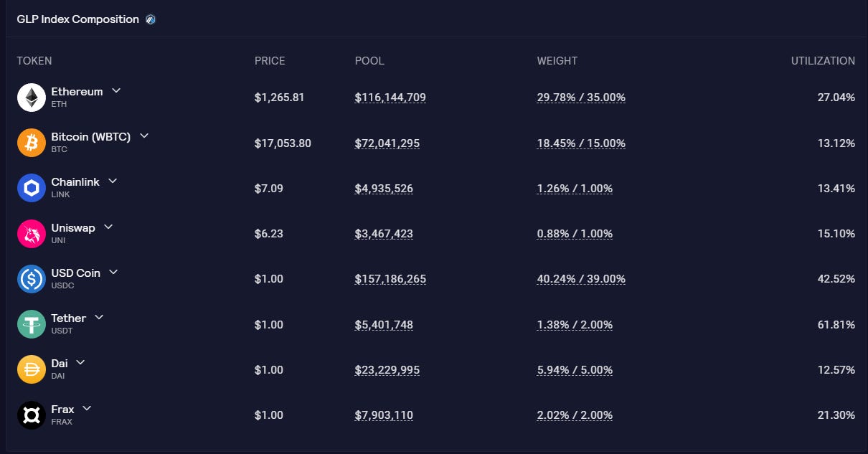The image size is (868, 454).
Task: Click the Chainlink token logo
Action: point(31,188)
